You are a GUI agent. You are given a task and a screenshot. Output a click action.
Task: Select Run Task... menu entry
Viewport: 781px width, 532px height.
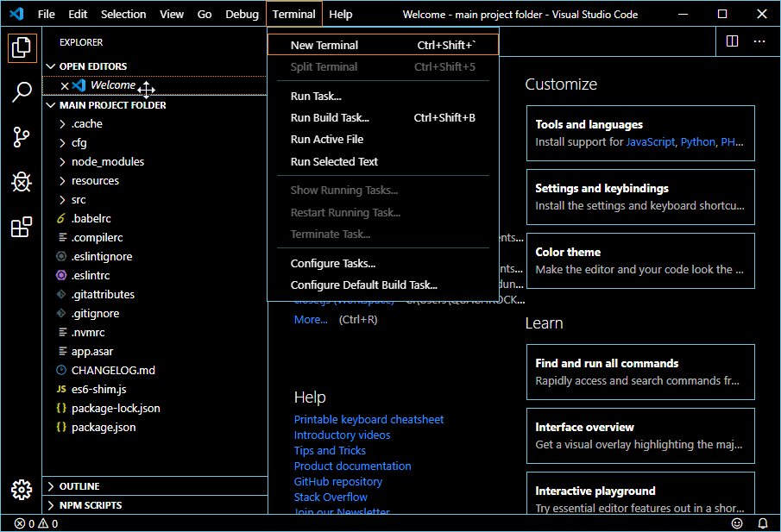tap(383, 96)
